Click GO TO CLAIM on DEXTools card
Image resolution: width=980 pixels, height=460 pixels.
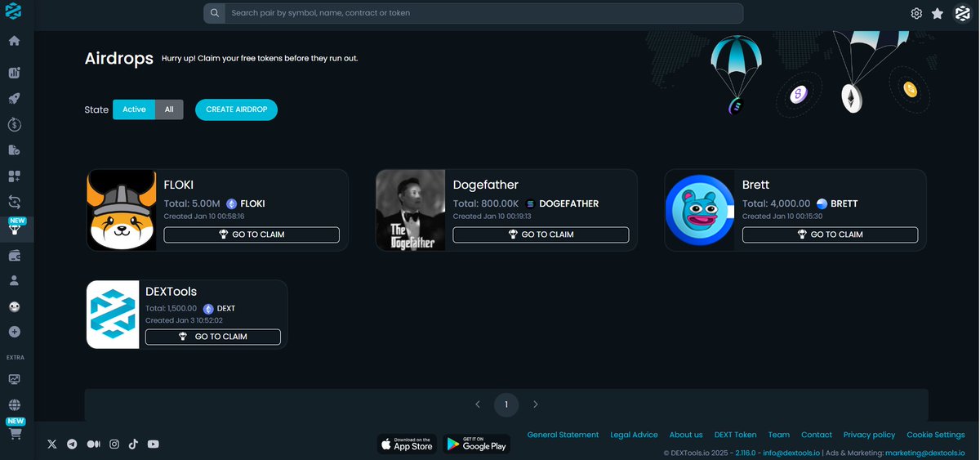(x=212, y=337)
